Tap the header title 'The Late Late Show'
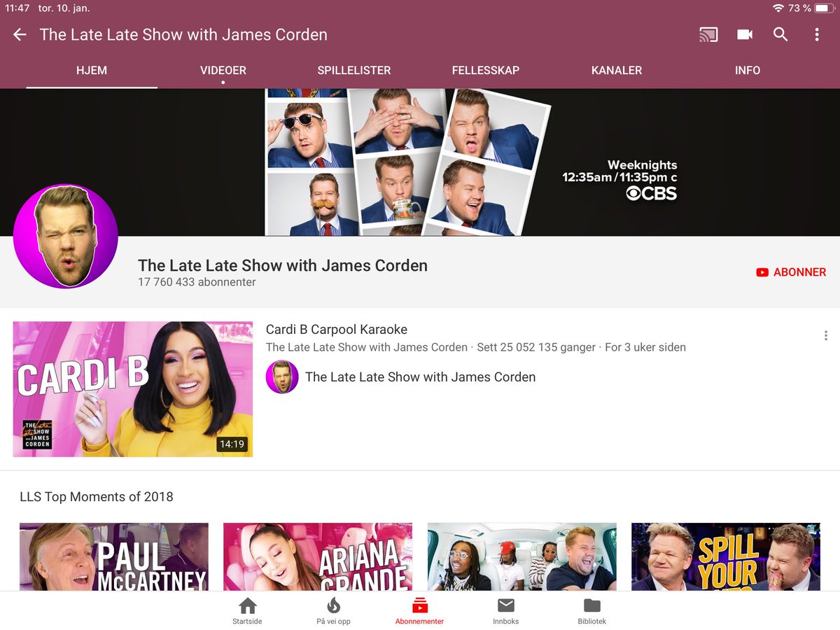 [183, 34]
